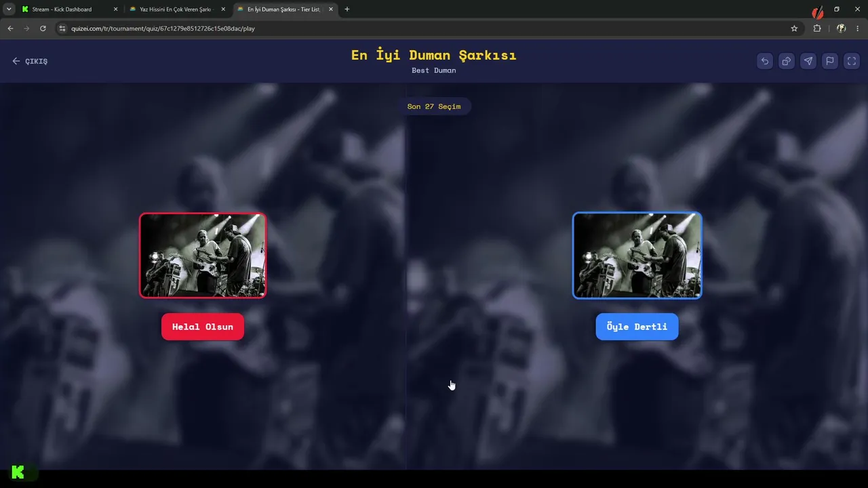Bookmark this page with the star icon
This screenshot has width=868, height=488.
point(794,28)
